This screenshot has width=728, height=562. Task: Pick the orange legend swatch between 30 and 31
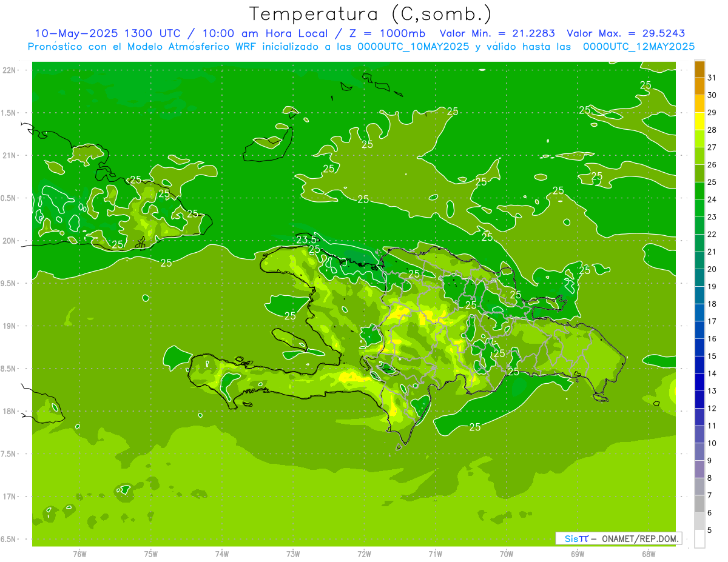click(x=699, y=87)
